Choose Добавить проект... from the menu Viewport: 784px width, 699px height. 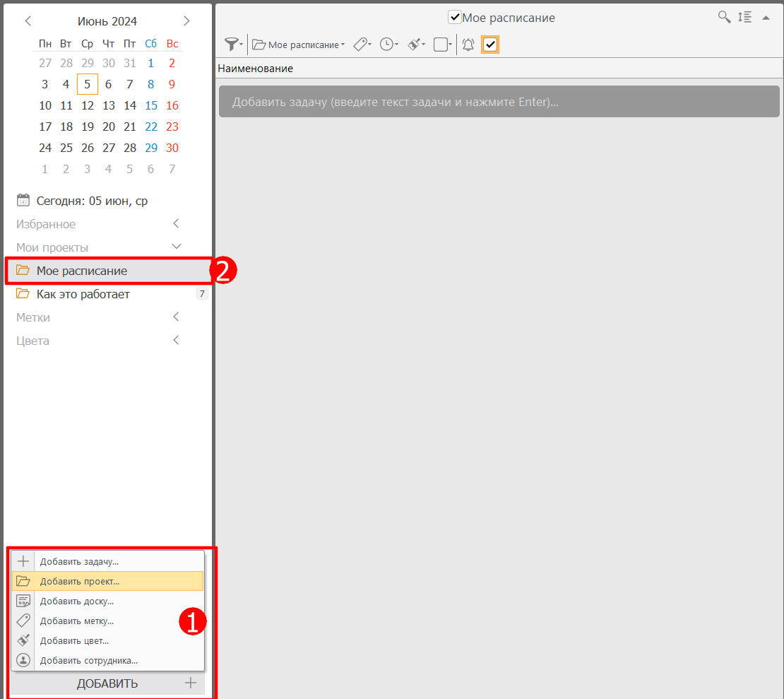click(79, 581)
